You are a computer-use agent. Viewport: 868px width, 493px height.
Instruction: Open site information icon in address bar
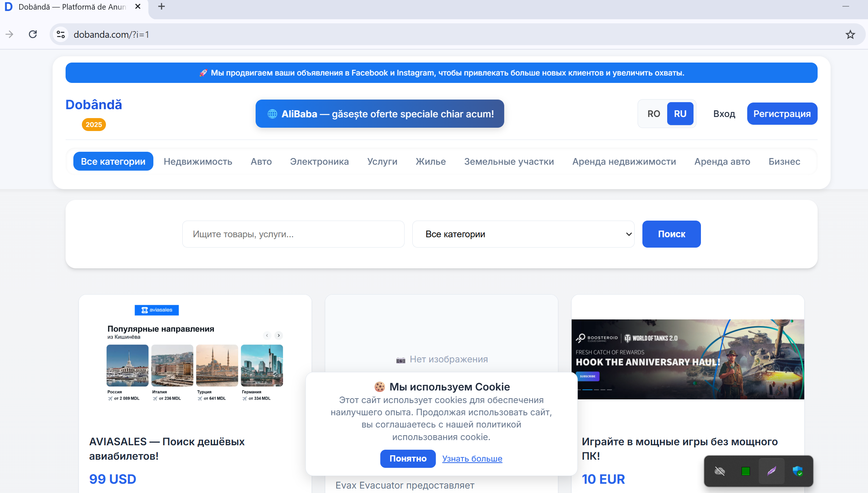[x=61, y=34]
